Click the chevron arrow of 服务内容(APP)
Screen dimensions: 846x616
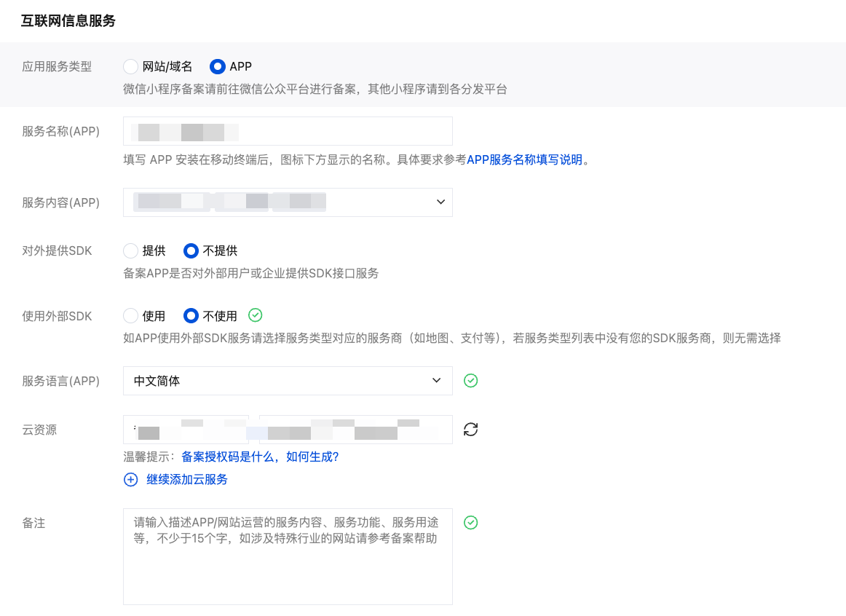[440, 202]
